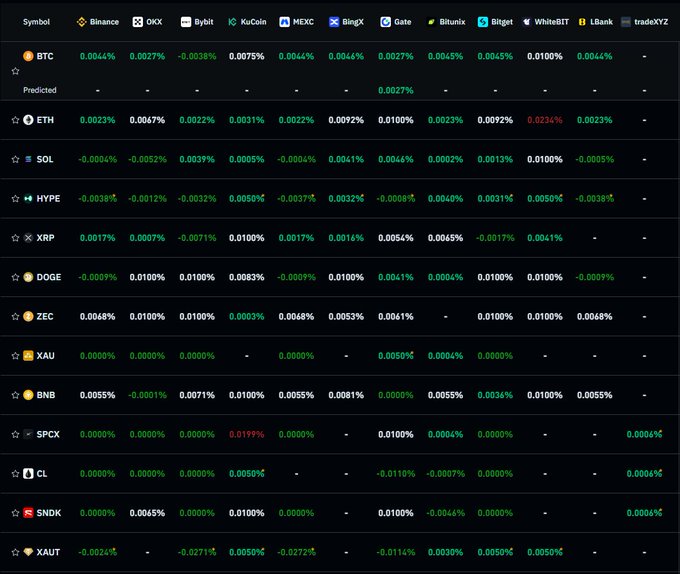Viewport: 680px width, 574px height.
Task: Click the OKX exchange logo icon
Action: pos(137,22)
